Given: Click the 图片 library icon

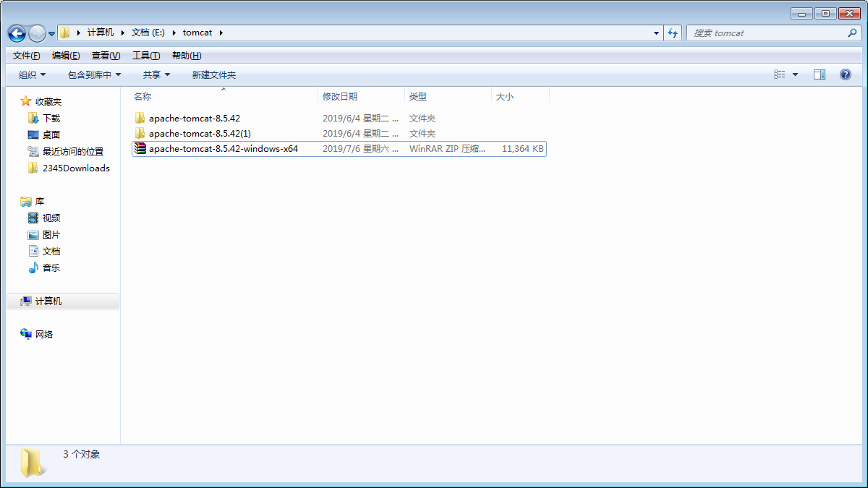Looking at the screenshot, I should [x=33, y=234].
